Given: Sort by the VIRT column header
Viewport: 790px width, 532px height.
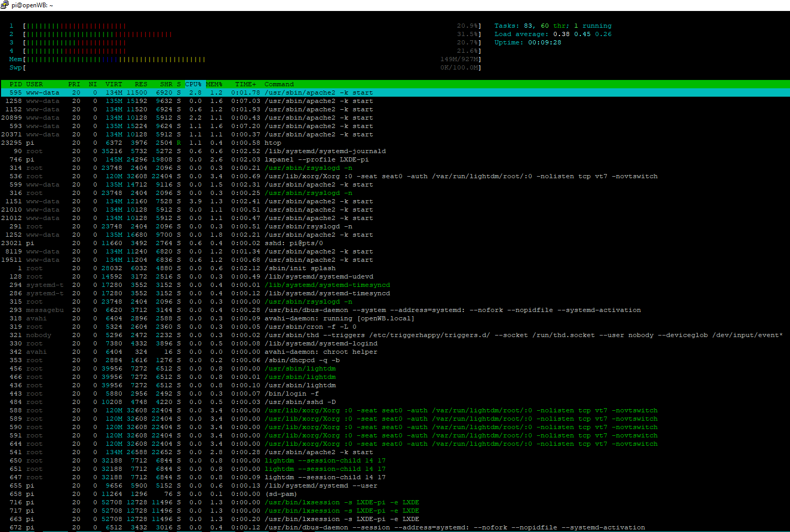Looking at the screenshot, I should click(113, 84).
